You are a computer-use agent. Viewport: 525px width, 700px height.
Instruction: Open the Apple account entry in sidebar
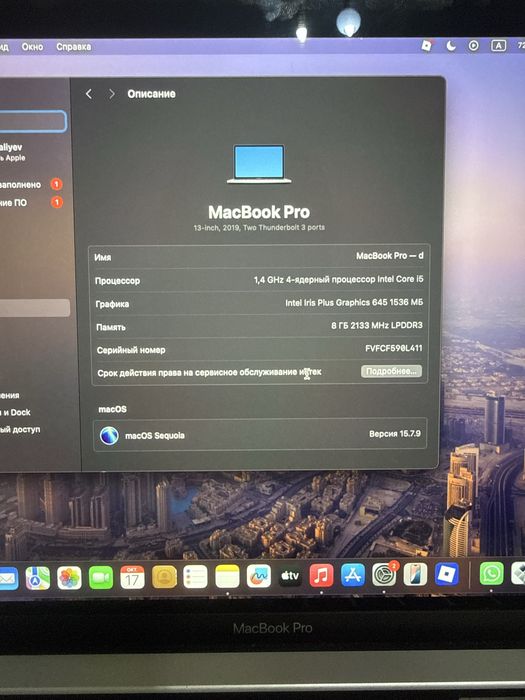[12, 152]
